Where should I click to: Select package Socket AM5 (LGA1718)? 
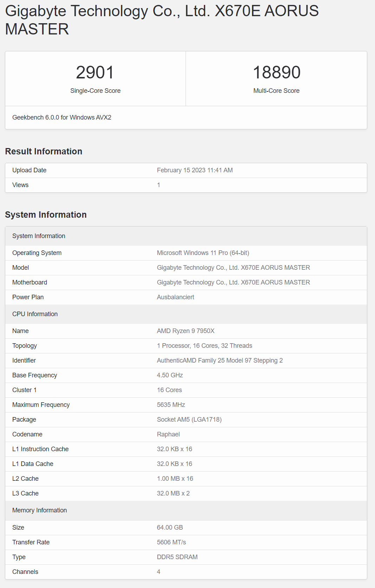pos(189,420)
